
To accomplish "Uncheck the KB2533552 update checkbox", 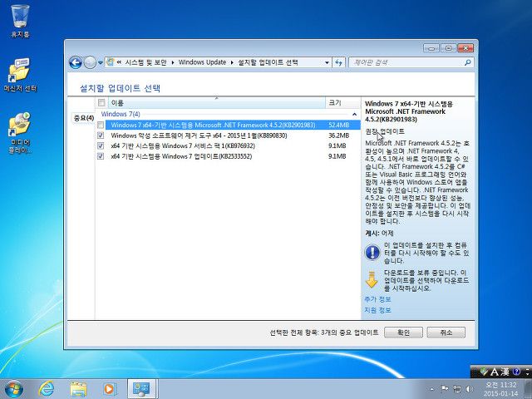I will point(101,156).
